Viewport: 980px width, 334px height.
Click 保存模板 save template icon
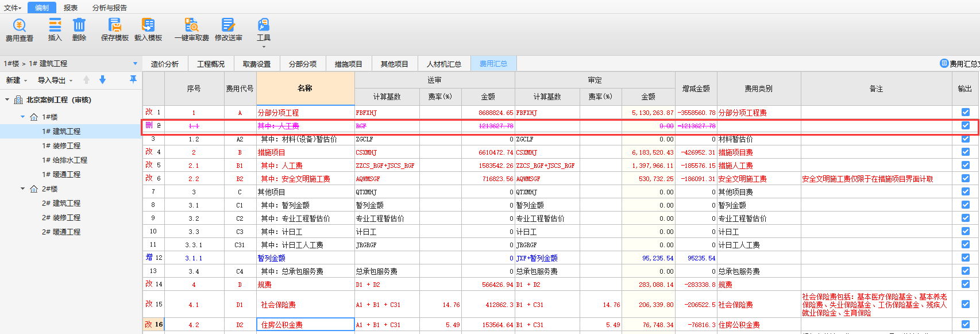115,30
